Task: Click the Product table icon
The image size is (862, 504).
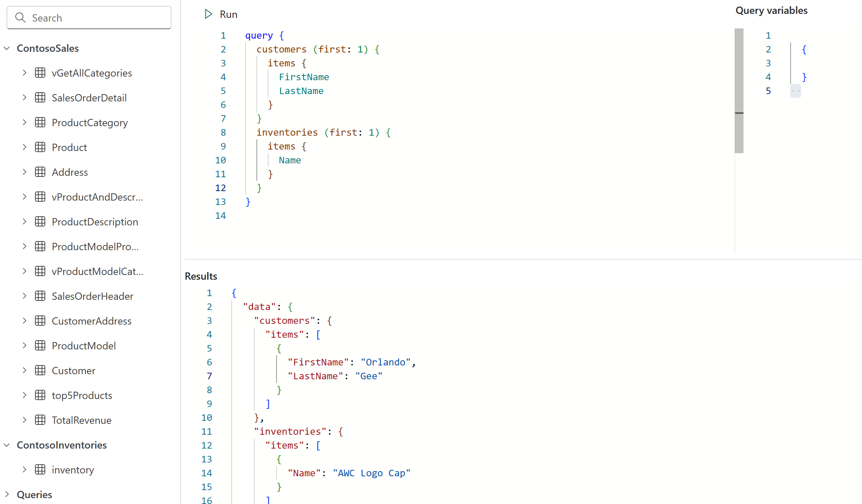Action: click(x=40, y=147)
